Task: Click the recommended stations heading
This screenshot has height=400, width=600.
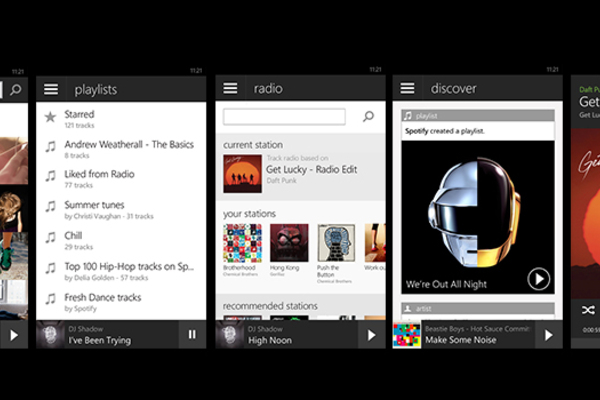Action: tap(270, 306)
